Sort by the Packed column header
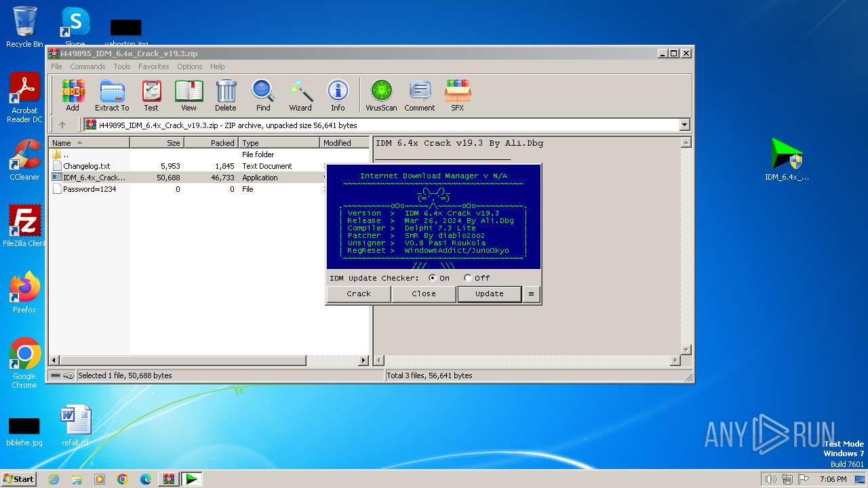 pyautogui.click(x=211, y=143)
